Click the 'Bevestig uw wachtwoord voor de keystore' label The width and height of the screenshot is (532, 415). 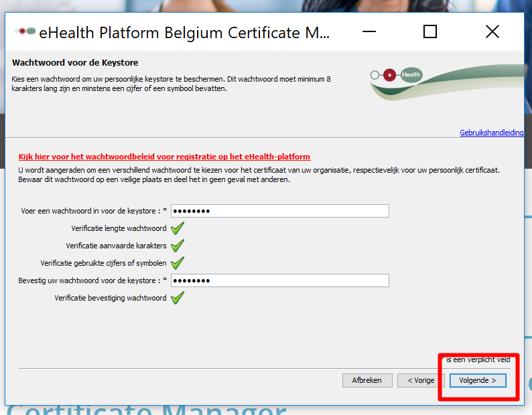tap(92, 280)
